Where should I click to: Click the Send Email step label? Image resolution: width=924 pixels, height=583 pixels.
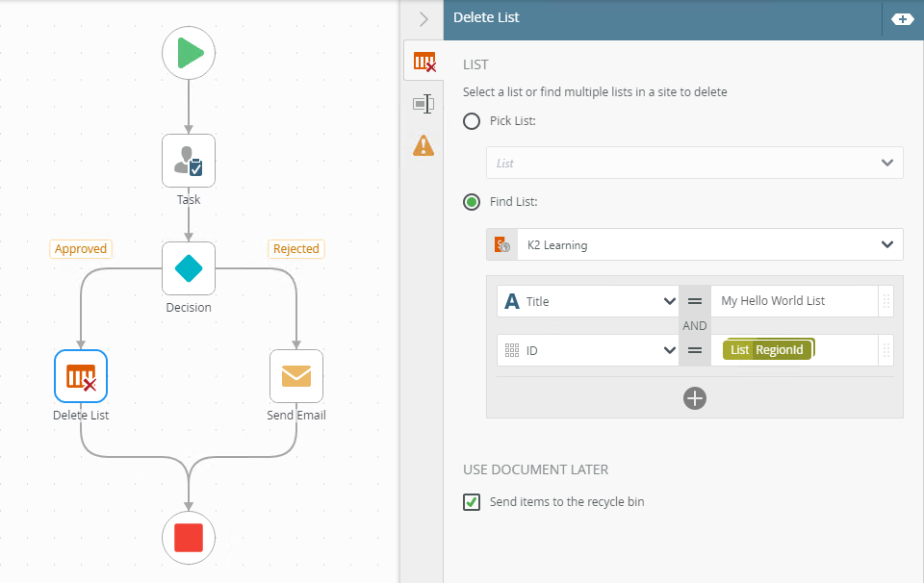click(296, 416)
